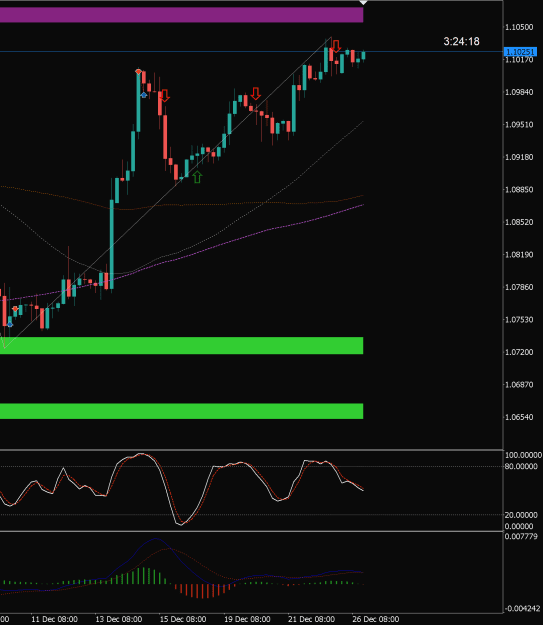This screenshot has height=625, width=543.
Task: Click the MACD scale value -0.004242
Action: tap(521, 609)
